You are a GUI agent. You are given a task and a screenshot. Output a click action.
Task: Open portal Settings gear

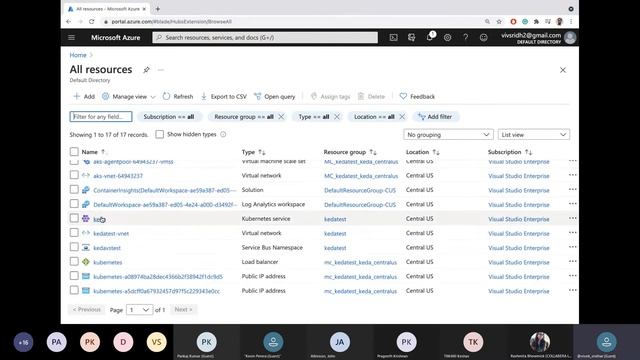point(447,38)
